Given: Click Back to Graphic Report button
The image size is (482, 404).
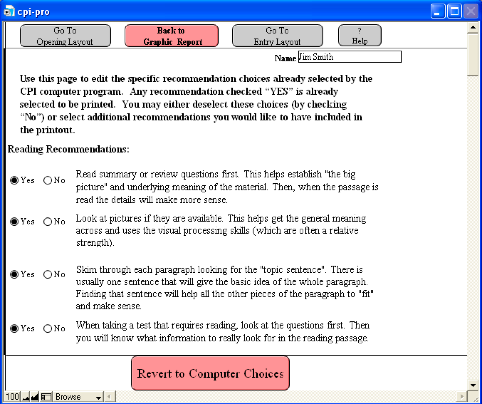Looking at the screenshot, I should (172, 36).
